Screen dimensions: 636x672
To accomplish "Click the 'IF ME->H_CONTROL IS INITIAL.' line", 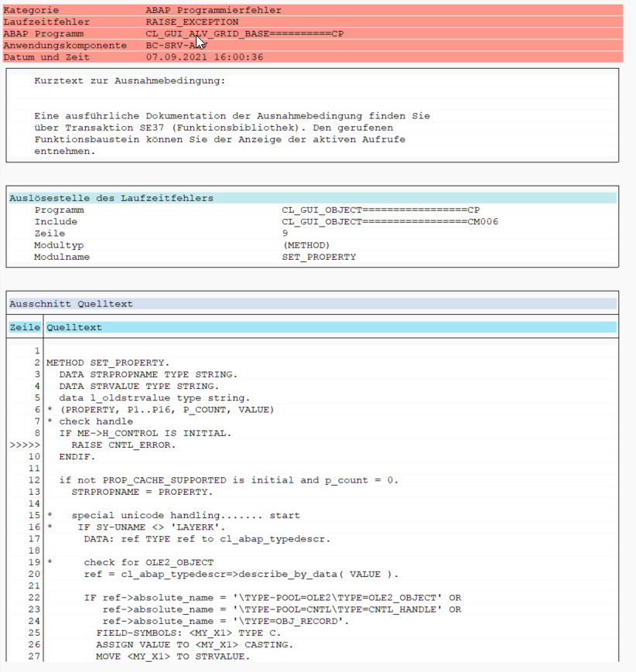I will [x=145, y=433].
